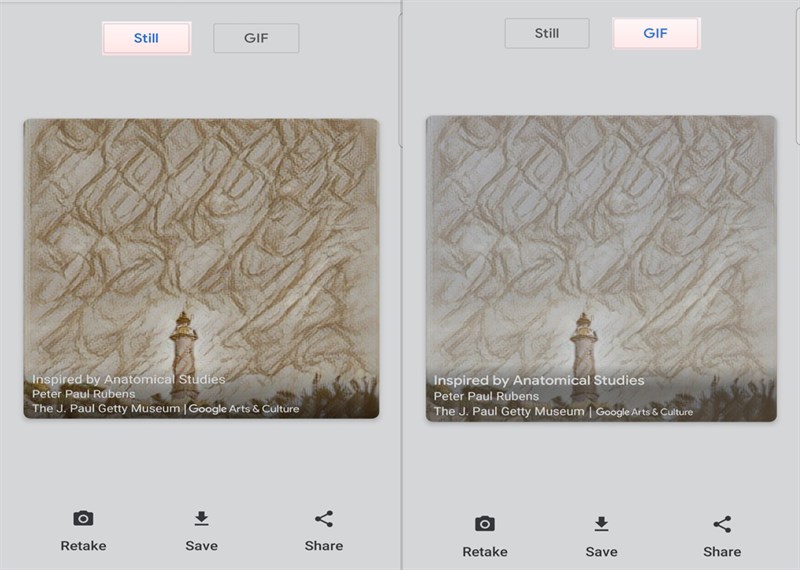The width and height of the screenshot is (800, 570).
Task: Click 'Peter Paul Rubens' text on right image
Action: [486, 396]
